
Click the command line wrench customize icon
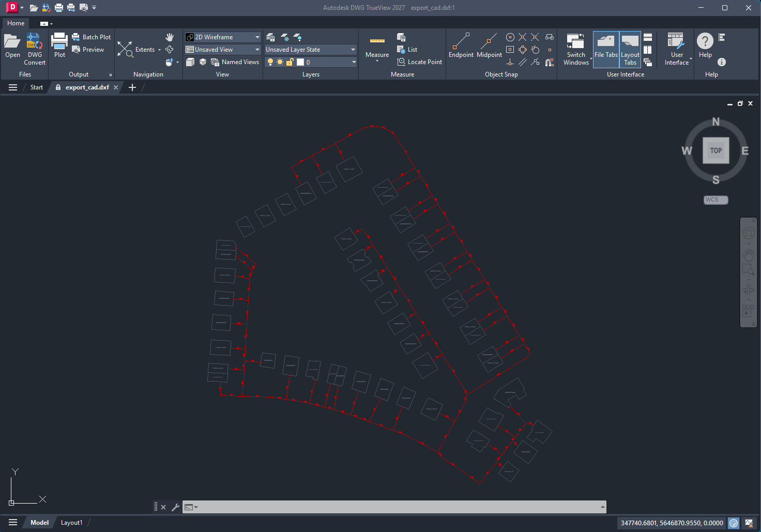click(x=175, y=507)
